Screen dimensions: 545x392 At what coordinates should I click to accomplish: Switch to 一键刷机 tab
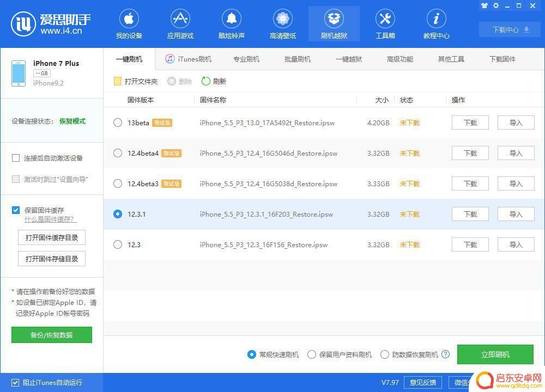(129, 59)
